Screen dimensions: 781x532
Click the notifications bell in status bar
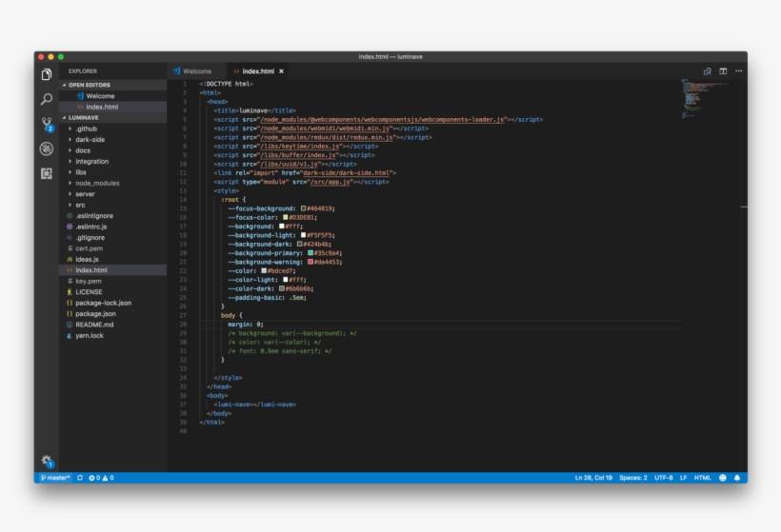click(x=736, y=478)
